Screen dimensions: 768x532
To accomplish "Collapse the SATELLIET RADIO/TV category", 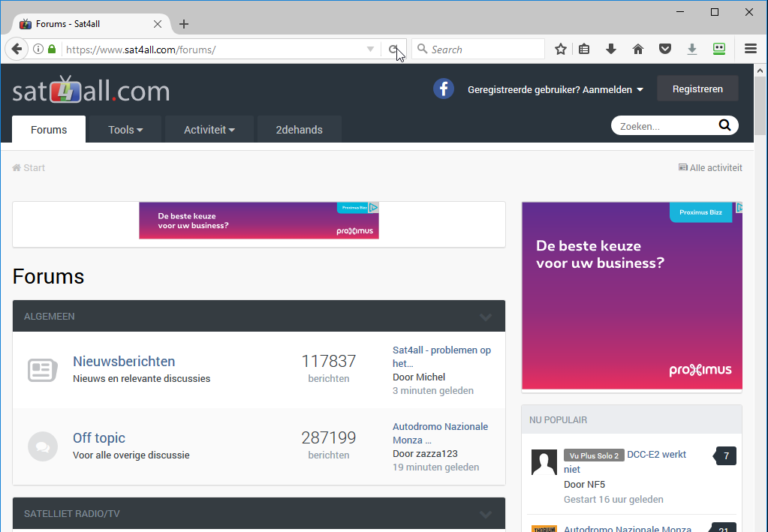I will [486, 514].
